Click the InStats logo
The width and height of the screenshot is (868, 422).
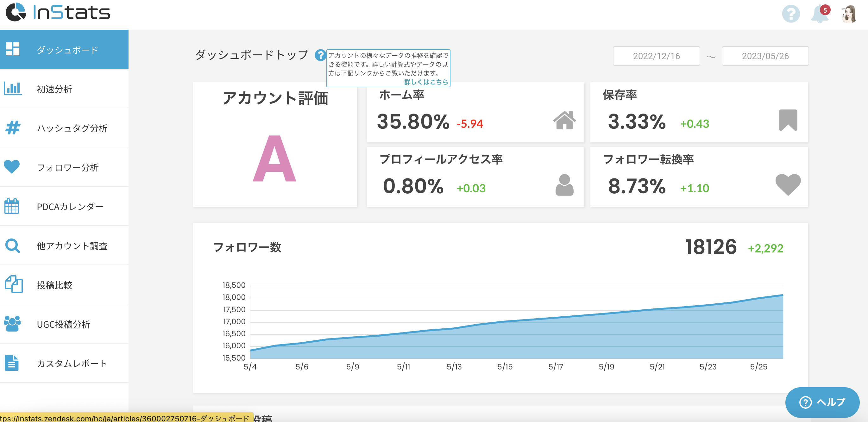pos(58,12)
